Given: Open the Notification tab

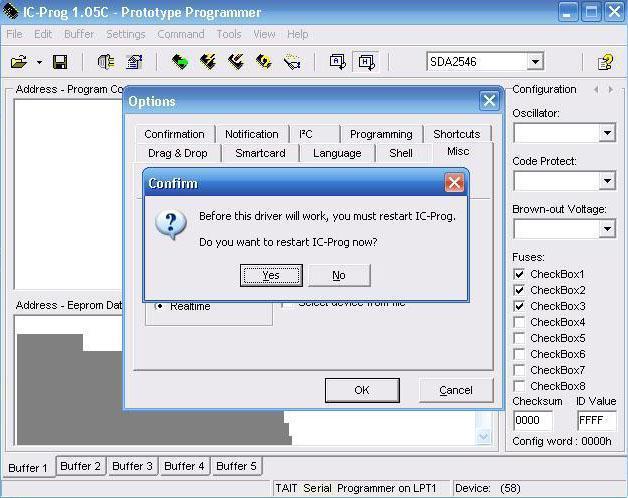Looking at the screenshot, I should (x=252, y=134).
